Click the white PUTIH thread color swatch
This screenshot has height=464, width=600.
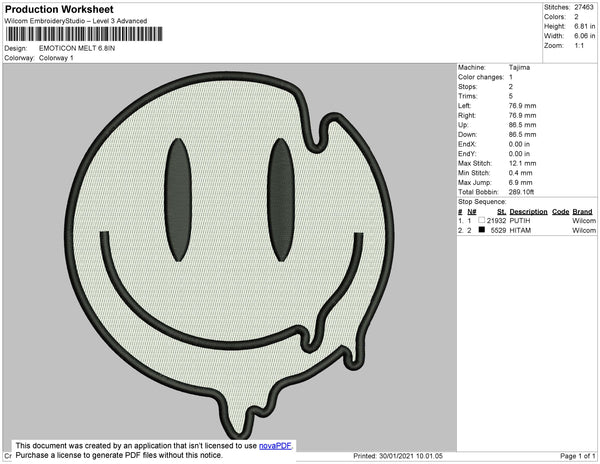pyautogui.click(x=482, y=220)
